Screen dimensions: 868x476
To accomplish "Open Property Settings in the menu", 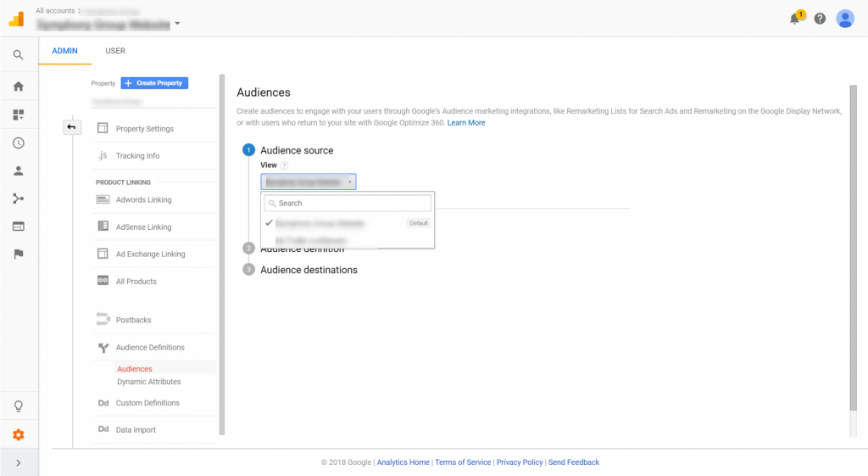I will coord(144,129).
